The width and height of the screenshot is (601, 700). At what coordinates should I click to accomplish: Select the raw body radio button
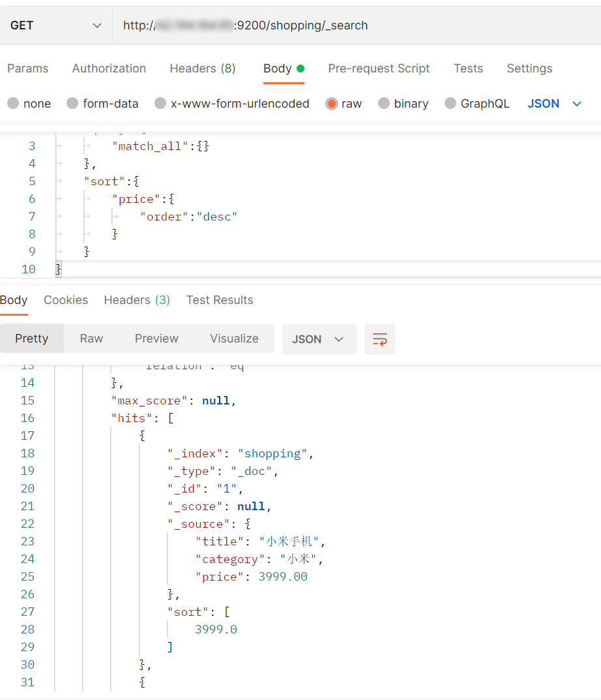point(332,104)
